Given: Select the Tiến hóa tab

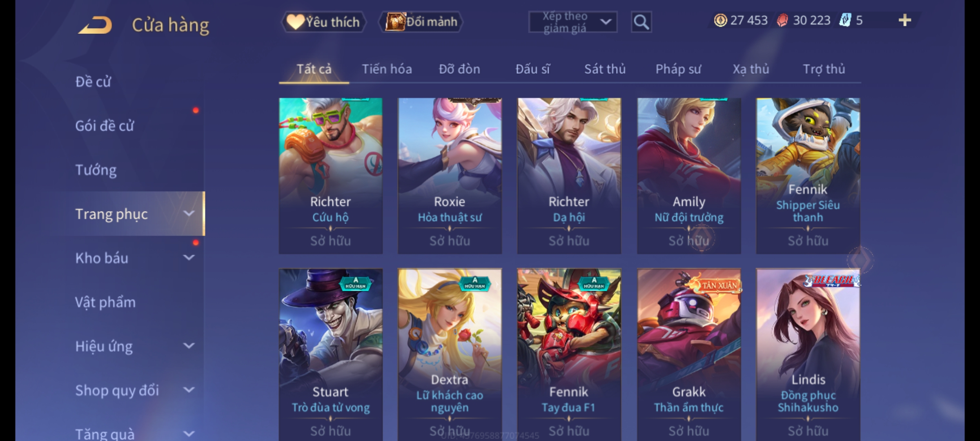Looking at the screenshot, I should point(387,69).
